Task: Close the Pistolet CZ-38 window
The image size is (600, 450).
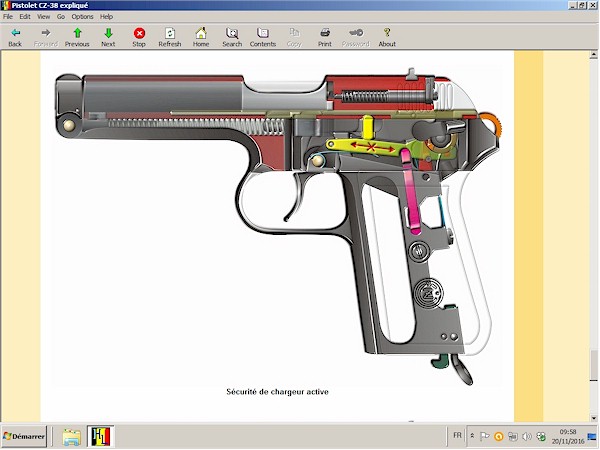Action: (x=592, y=5)
